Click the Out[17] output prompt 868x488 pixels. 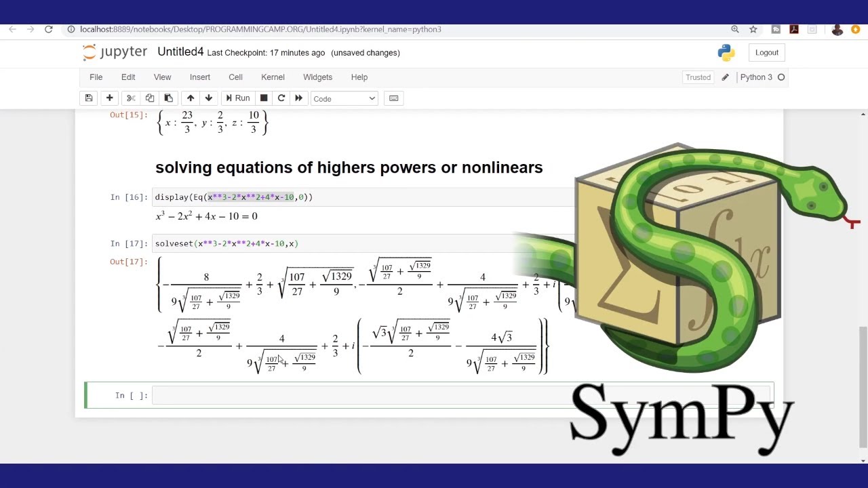point(129,262)
